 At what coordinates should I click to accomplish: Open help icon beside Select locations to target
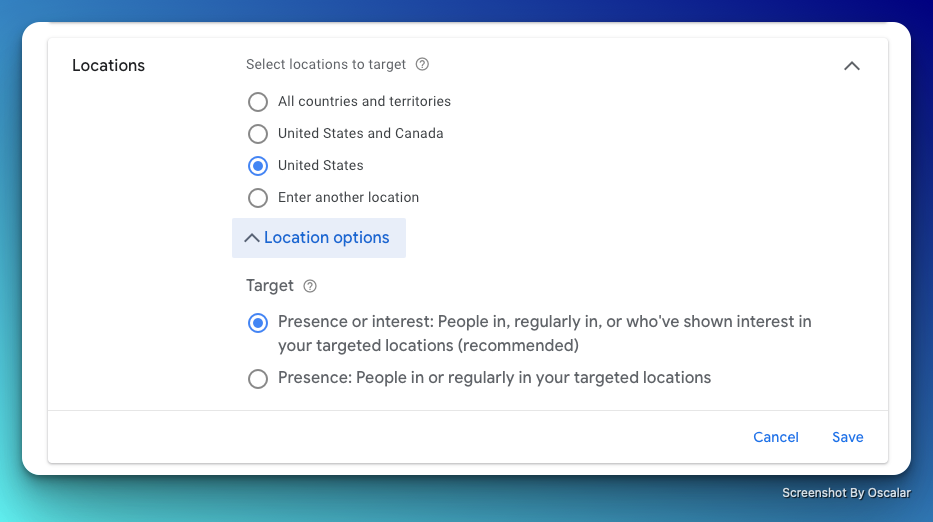pos(422,64)
